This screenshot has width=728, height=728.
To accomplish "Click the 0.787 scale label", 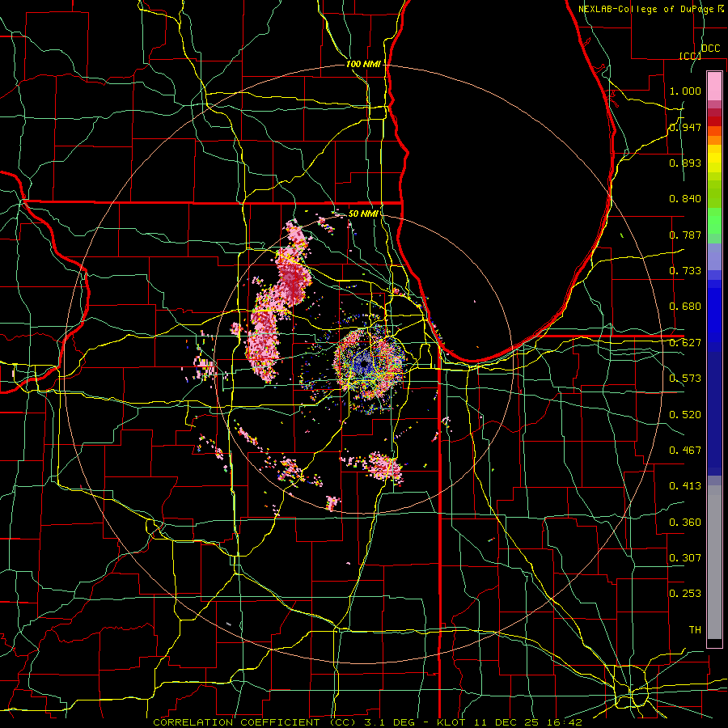I will pos(685,235).
